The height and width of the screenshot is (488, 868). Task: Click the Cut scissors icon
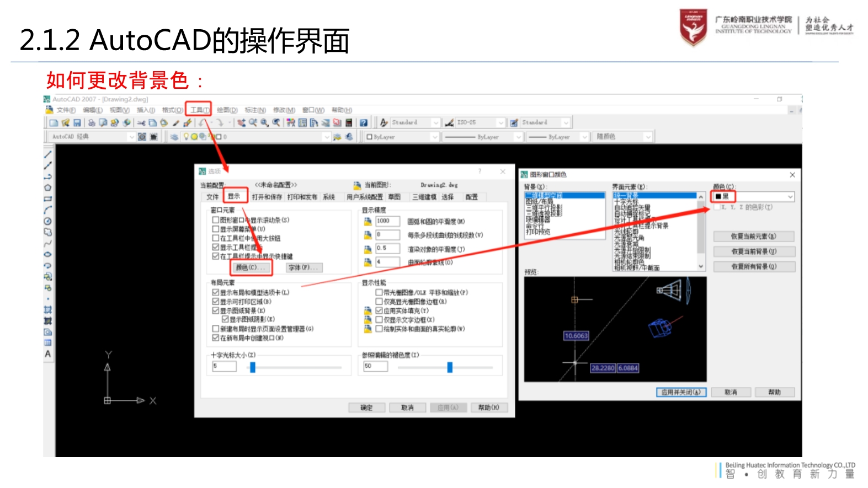click(x=141, y=122)
